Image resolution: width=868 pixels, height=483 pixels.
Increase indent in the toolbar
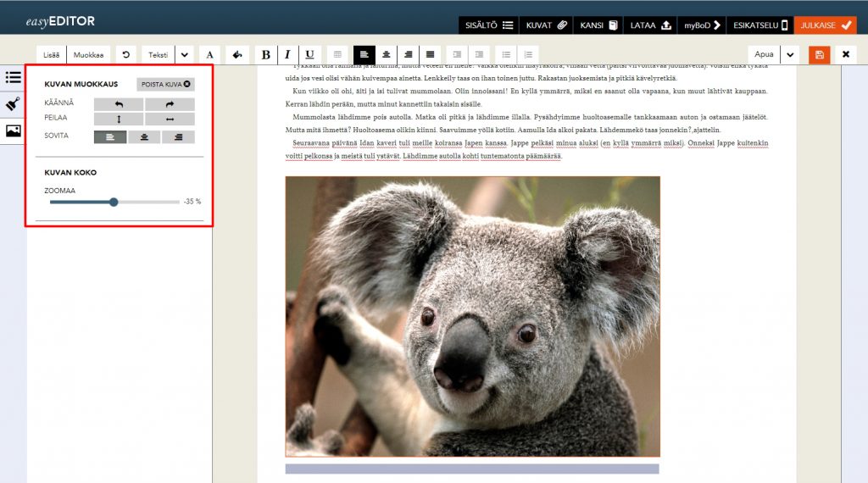click(479, 55)
